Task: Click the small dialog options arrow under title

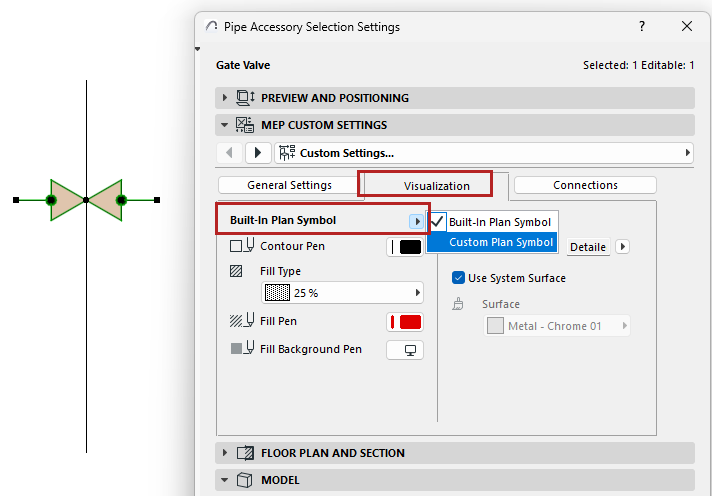Action: (198, 49)
